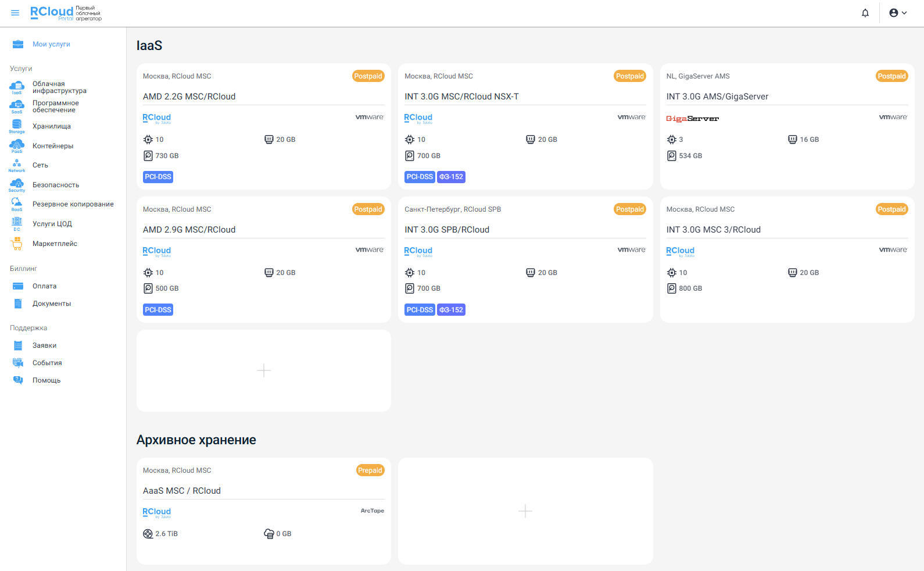Viewport: 924px width, 571px height.
Task: Click ФЗ-152 badge on INT 3.0G SPB/RCloud
Action: pos(451,310)
